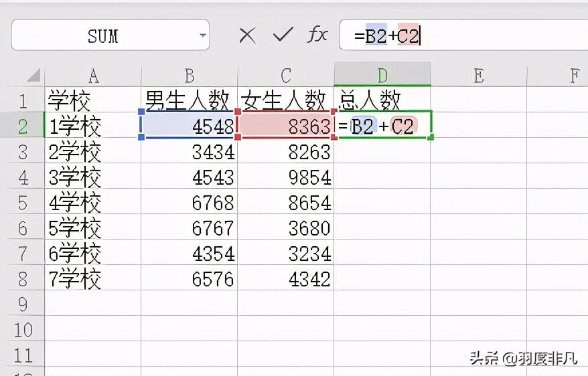Screen dimensions: 588x376
Task: Click the 总人数 header cell
Action: point(382,100)
